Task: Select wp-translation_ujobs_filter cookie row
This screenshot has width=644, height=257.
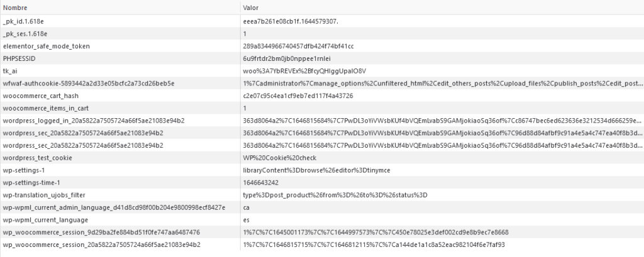Action: (322, 195)
